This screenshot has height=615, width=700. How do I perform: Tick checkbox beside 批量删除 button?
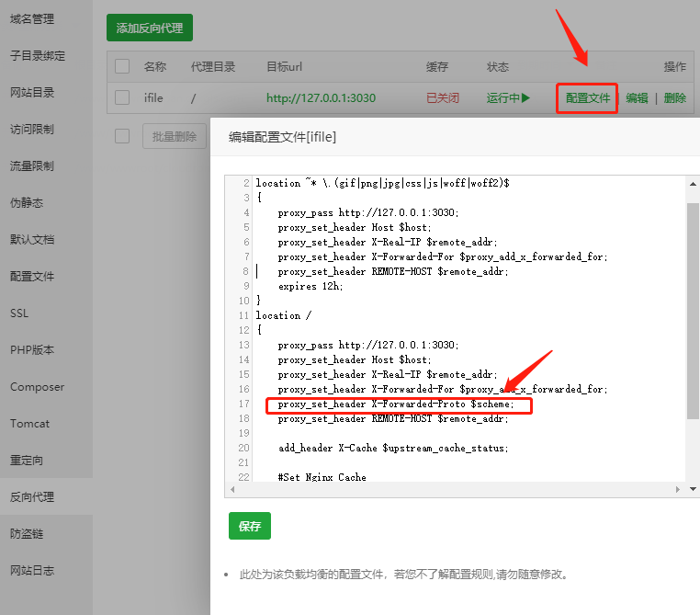(122, 136)
